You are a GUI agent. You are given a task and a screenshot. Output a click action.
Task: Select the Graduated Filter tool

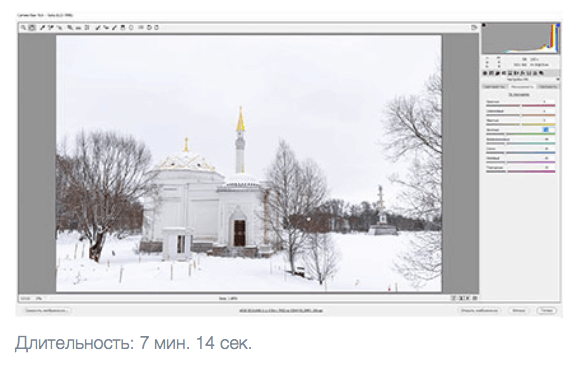(123, 28)
